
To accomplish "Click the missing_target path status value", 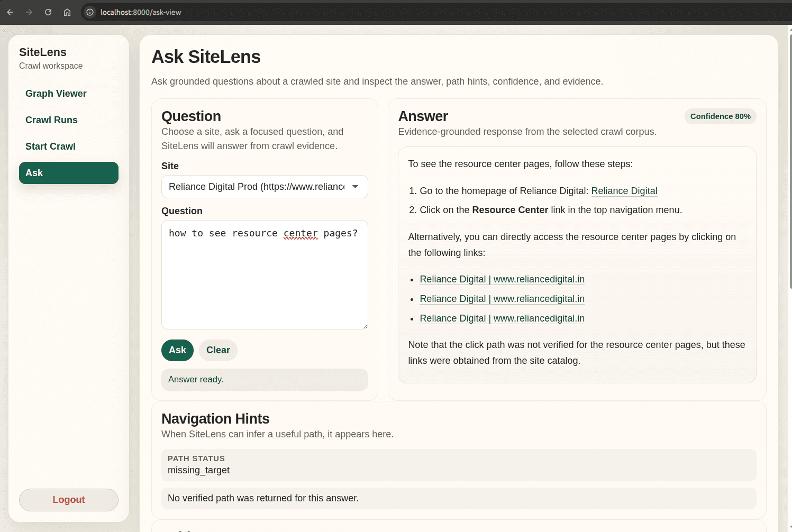I will pyautogui.click(x=198, y=470).
